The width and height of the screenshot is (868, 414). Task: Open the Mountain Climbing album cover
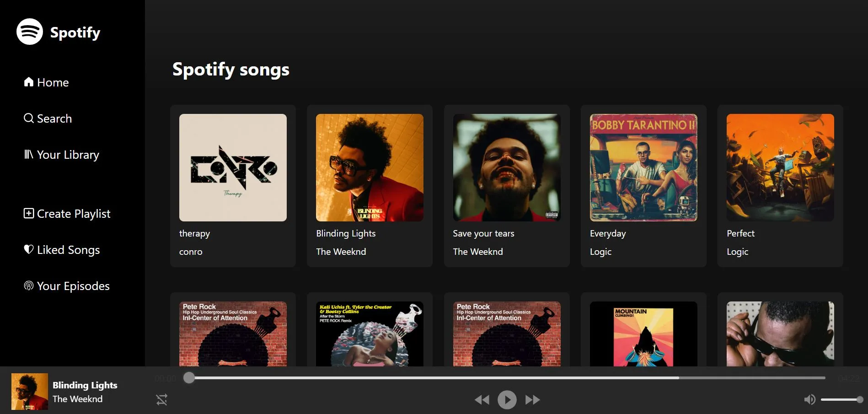643,333
